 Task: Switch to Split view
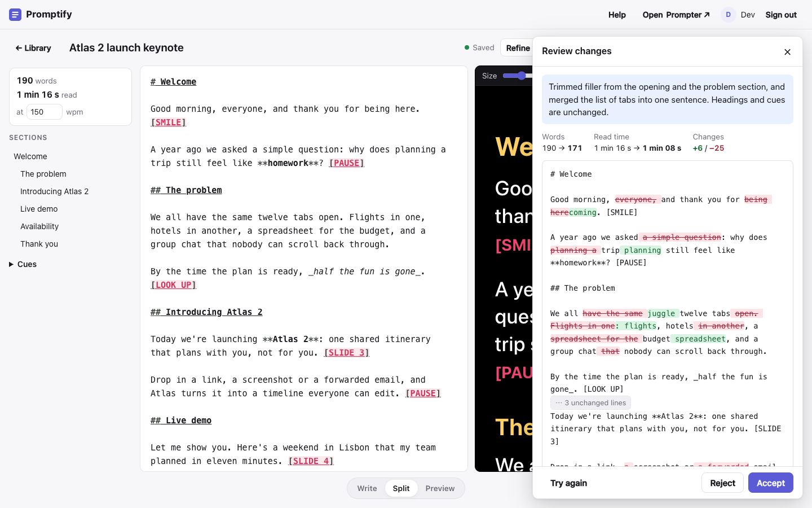(x=401, y=488)
